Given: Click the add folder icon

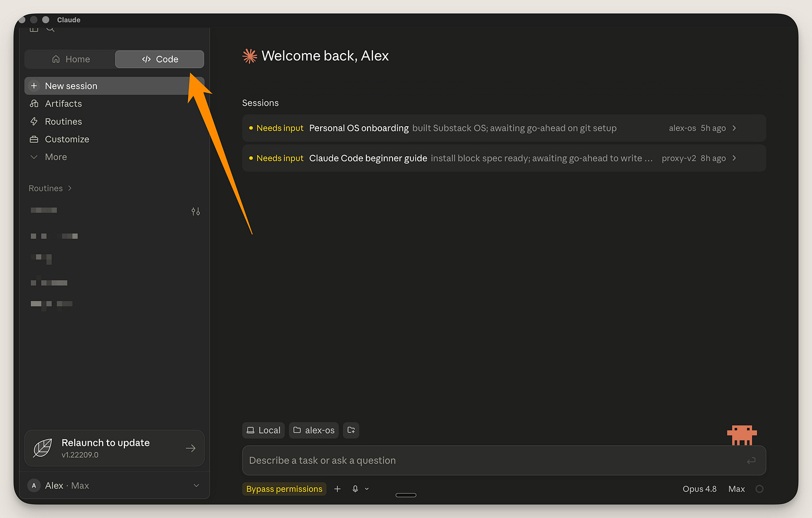Looking at the screenshot, I should [x=351, y=430].
